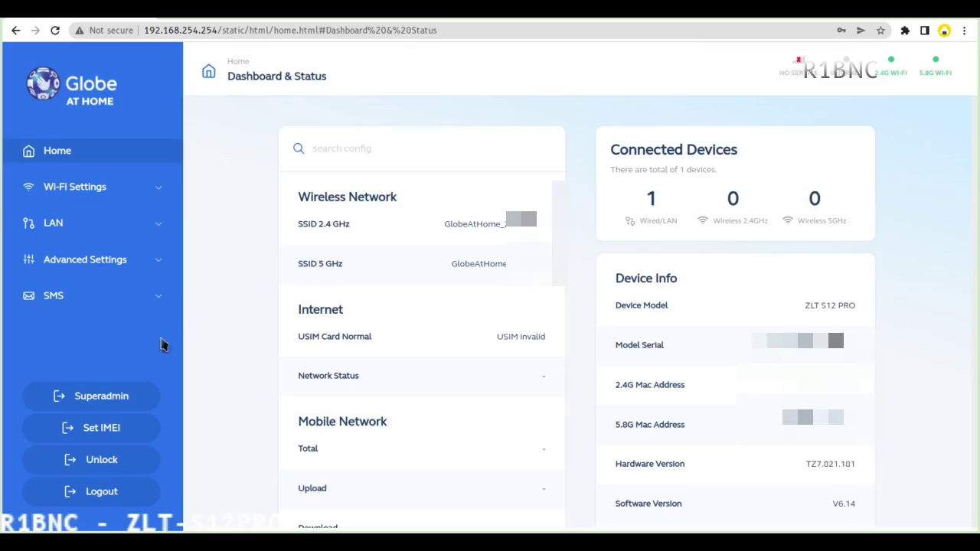Open the browser extensions puzzle icon

coord(905,31)
